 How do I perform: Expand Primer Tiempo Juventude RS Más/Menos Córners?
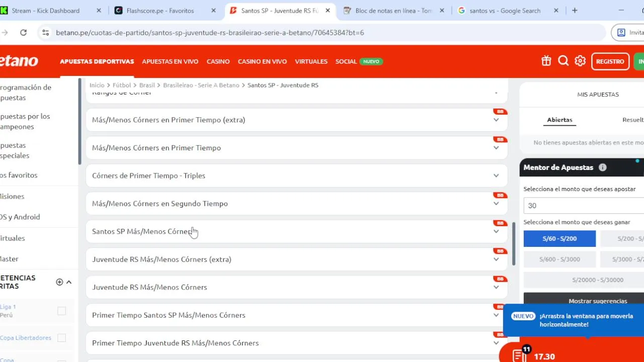pyautogui.click(x=297, y=343)
